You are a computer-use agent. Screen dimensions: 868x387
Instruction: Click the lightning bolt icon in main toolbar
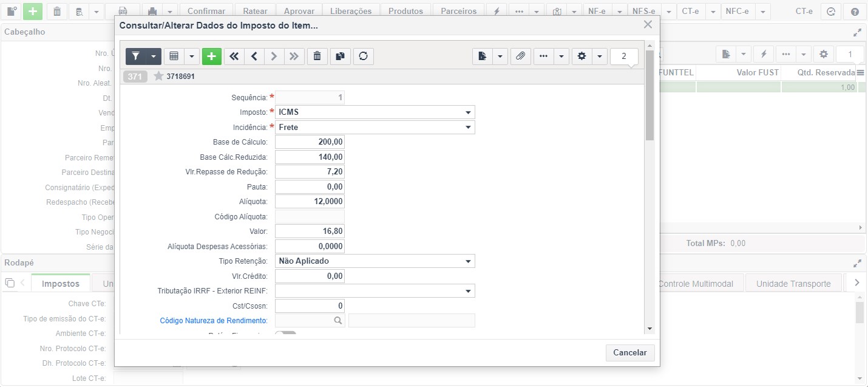pos(496,11)
